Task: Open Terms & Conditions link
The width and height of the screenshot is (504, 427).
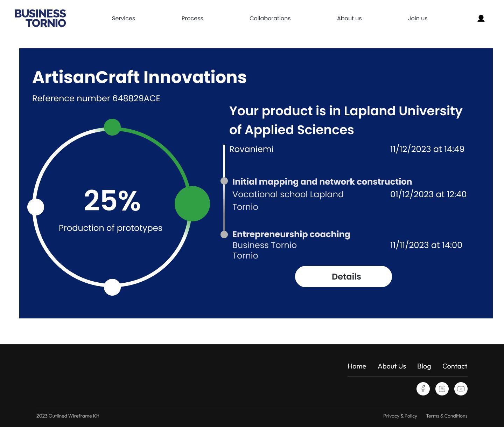Action: pyautogui.click(x=447, y=416)
